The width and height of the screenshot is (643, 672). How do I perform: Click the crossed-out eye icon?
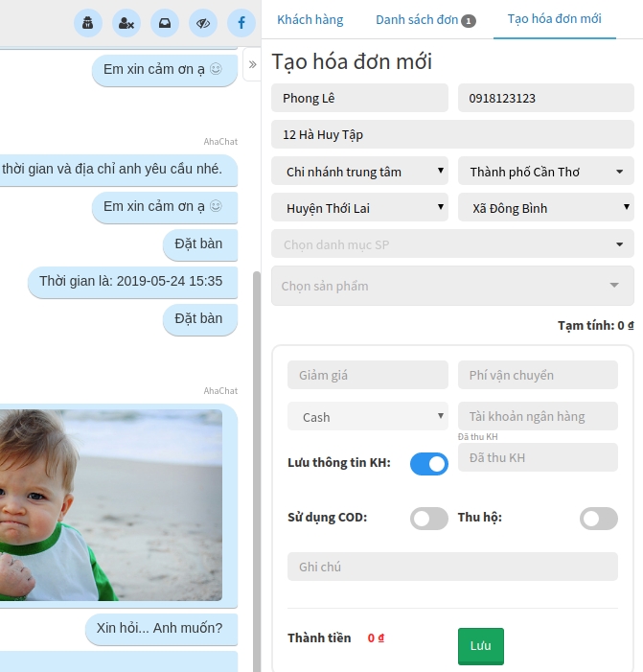202,23
